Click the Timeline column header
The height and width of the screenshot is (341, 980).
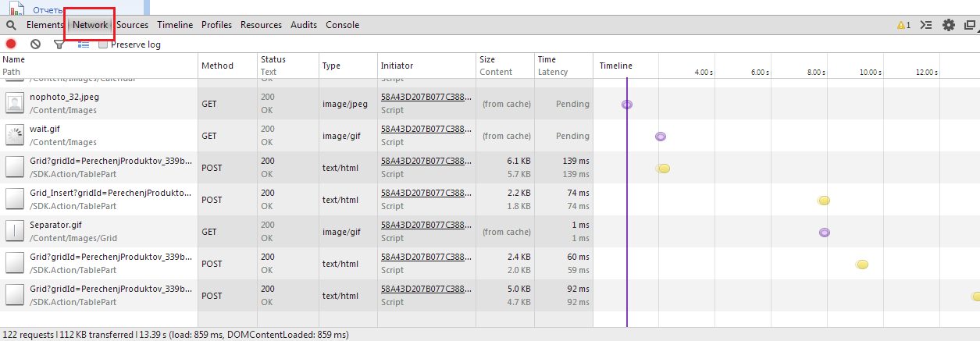(x=616, y=66)
